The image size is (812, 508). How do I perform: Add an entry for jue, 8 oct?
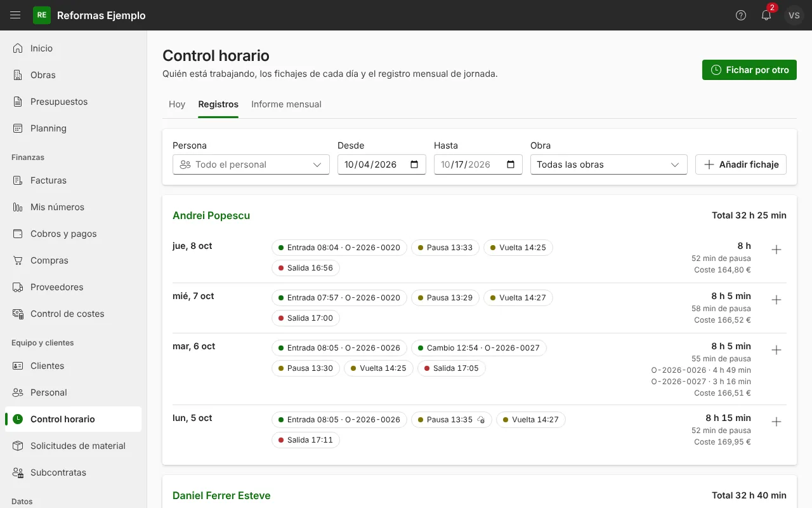776,250
